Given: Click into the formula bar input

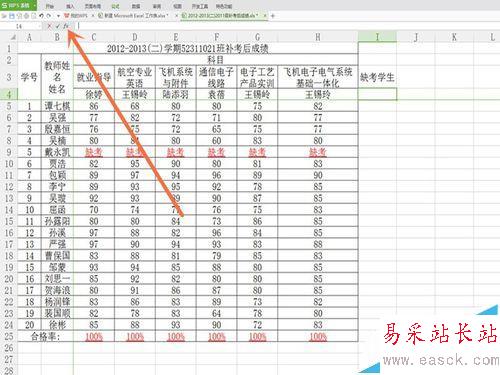Looking at the screenshot, I should coord(287,26).
